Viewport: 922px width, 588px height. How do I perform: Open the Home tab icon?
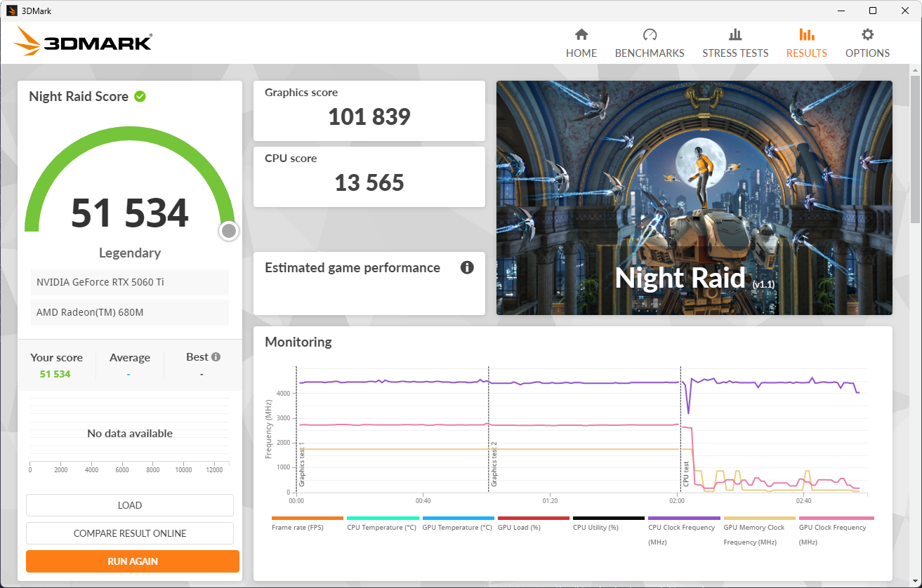coord(581,35)
